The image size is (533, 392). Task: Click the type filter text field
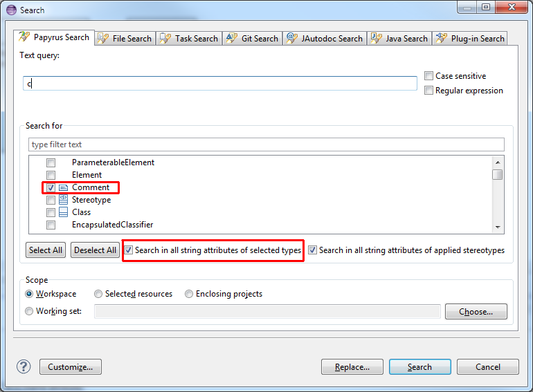coord(266,144)
